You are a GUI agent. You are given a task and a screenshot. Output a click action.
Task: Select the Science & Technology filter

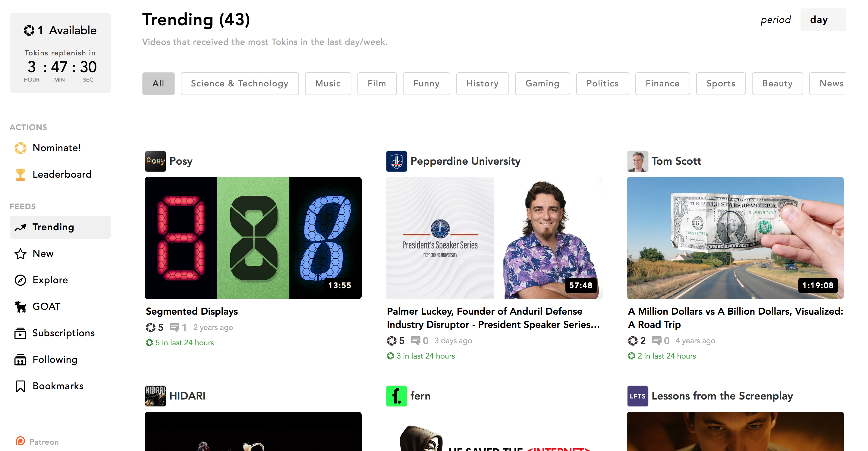[240, 83]
